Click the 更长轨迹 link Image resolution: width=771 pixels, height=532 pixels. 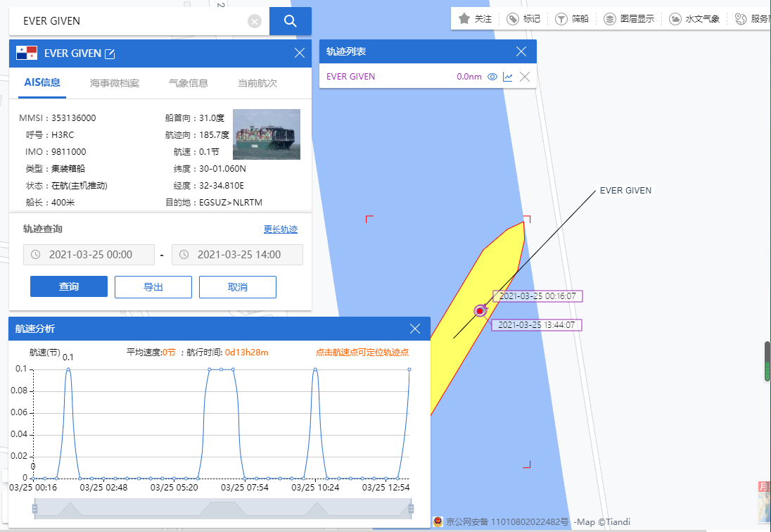click(x=280, y=229)
